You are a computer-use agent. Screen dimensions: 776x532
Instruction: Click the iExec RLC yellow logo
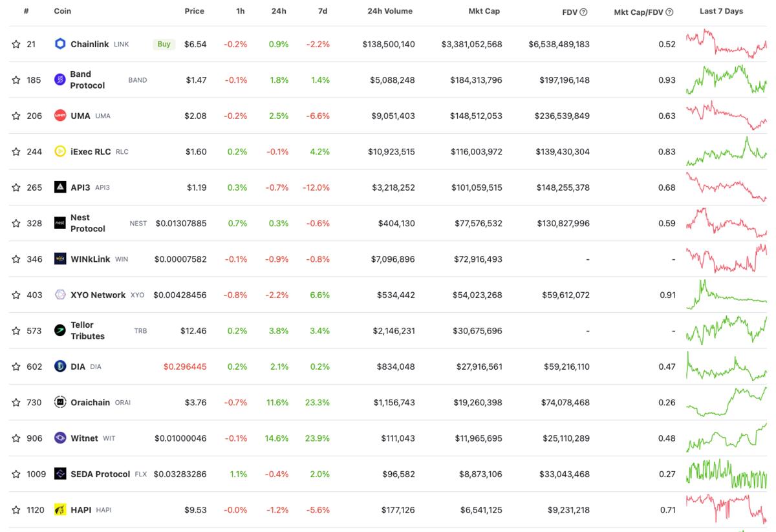[x=60, y=151]
